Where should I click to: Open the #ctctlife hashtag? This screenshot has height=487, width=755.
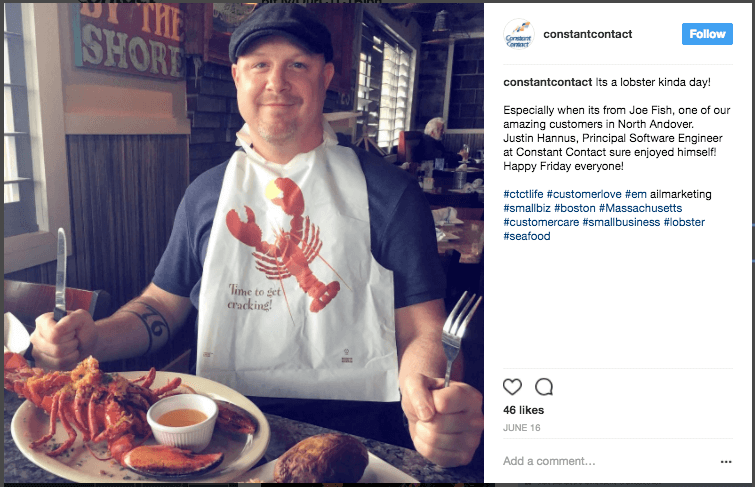pyautogui.click(x=523, y=194)
